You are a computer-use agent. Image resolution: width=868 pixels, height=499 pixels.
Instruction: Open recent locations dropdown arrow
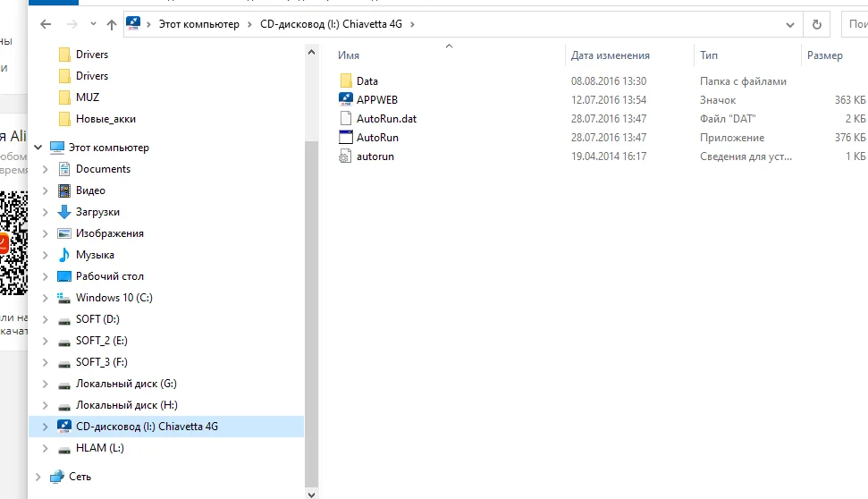pos(93,24)
